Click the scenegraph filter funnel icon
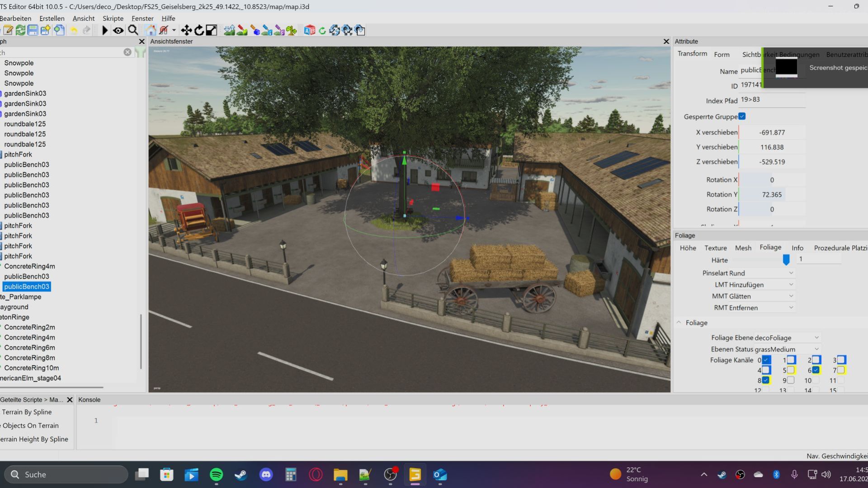This screenshot has width=868, height=488. tap(141, 52)
